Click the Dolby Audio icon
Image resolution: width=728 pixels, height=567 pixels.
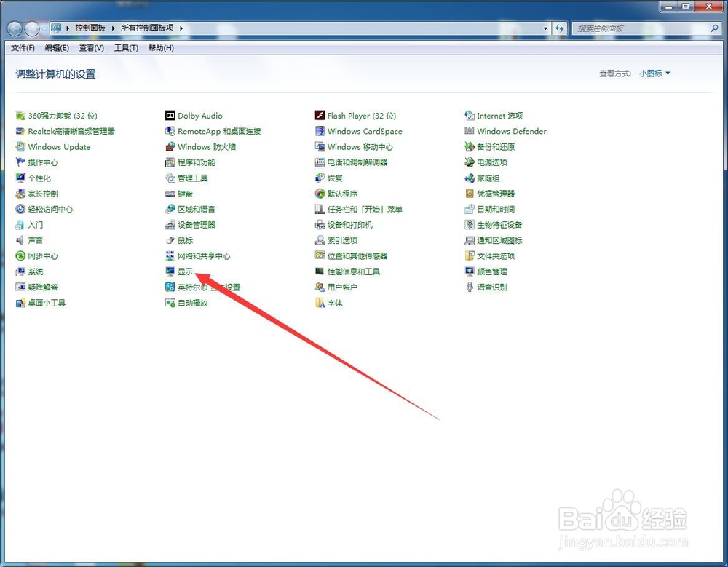[170, 116]
